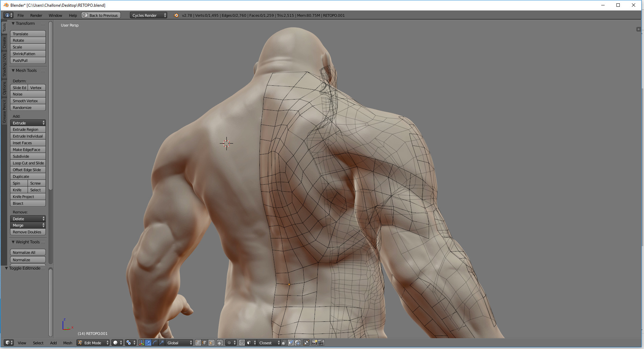644x349 pixels.
Task: Open the viewport shading dropdown
Action: (117, 343)
